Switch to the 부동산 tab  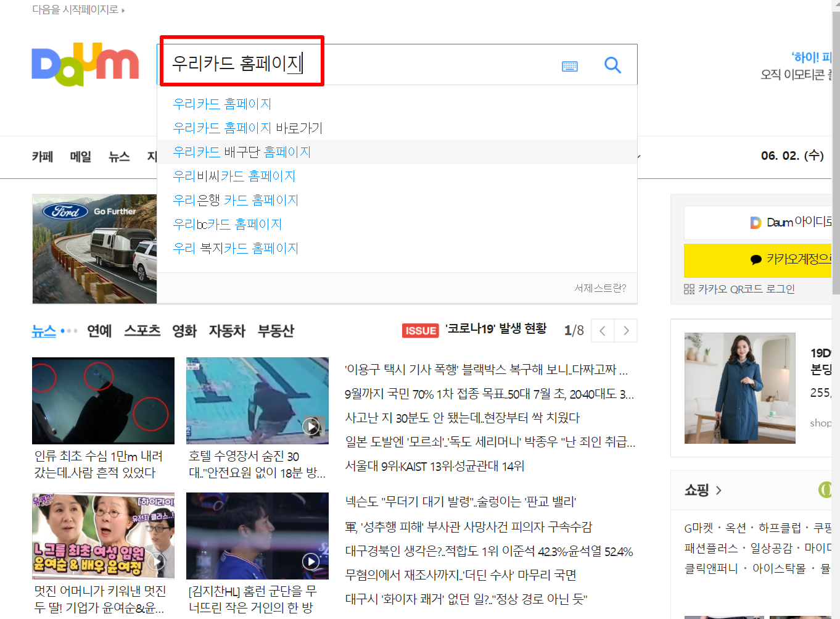276,331
